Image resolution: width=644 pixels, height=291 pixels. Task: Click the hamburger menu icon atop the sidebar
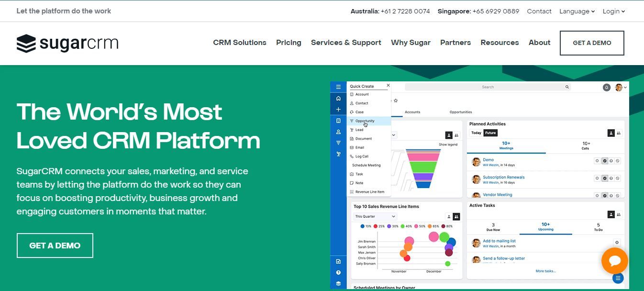(338, 87)
